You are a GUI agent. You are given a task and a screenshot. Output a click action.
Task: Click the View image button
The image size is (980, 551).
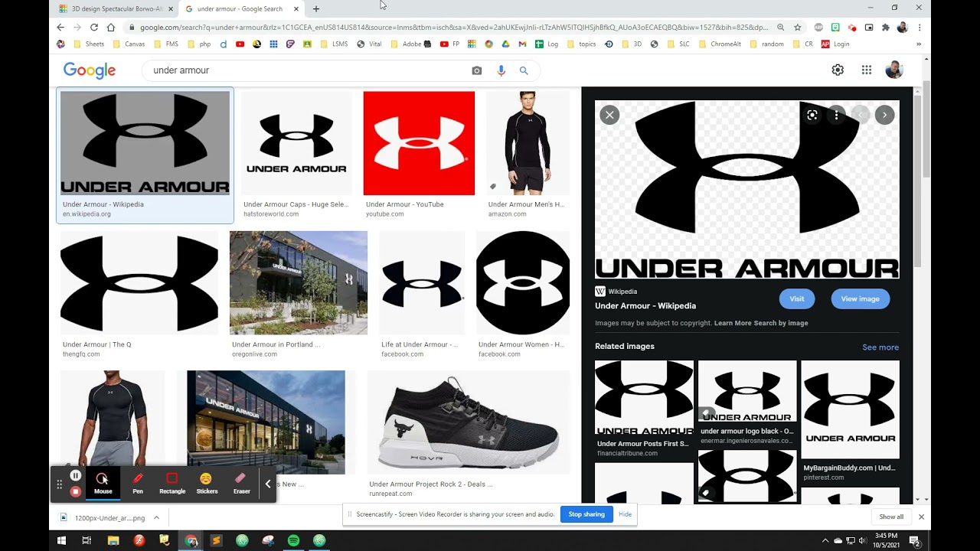pos(860,298)
